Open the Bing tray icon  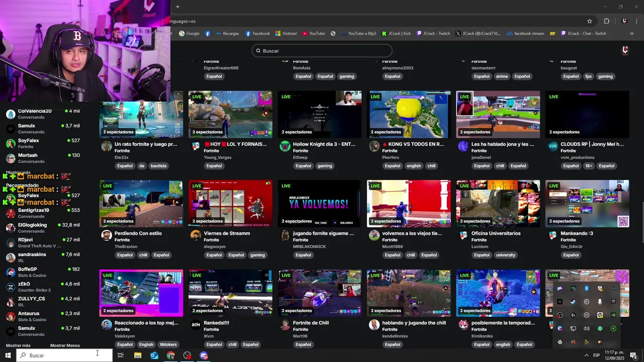[x=587, y=342]
